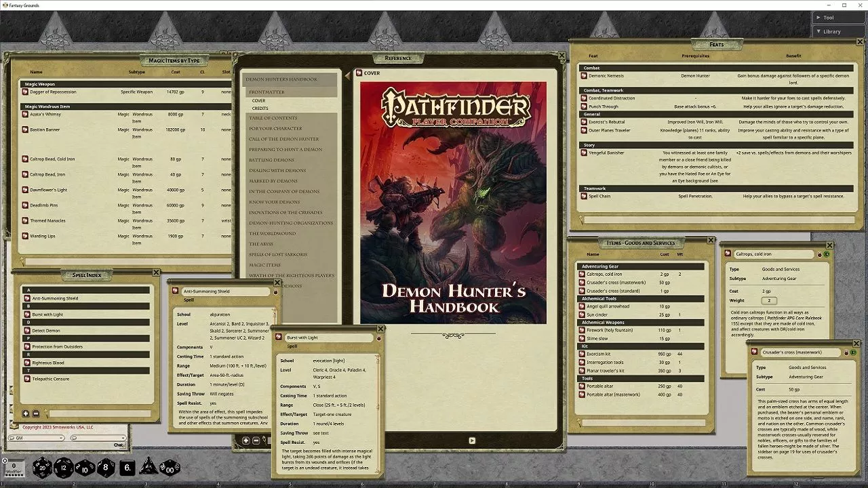The image size is (868, 488).
Task: Toggle lock on Crusader's cross record
Action: coord(846,352)
